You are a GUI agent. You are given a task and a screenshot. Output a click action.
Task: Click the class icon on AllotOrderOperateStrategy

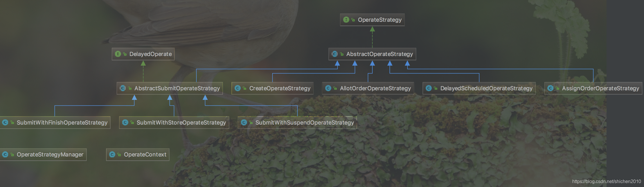pyautogui.click(x=328, y=88)
